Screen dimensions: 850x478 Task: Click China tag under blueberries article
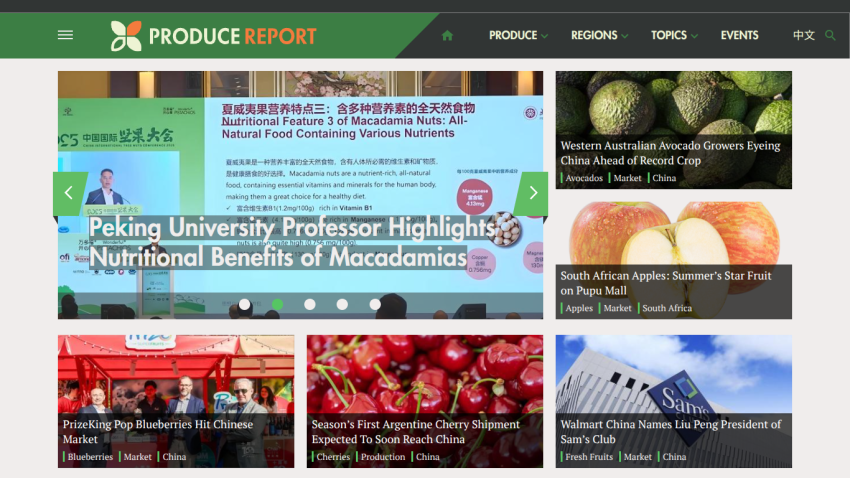point(174,456)
